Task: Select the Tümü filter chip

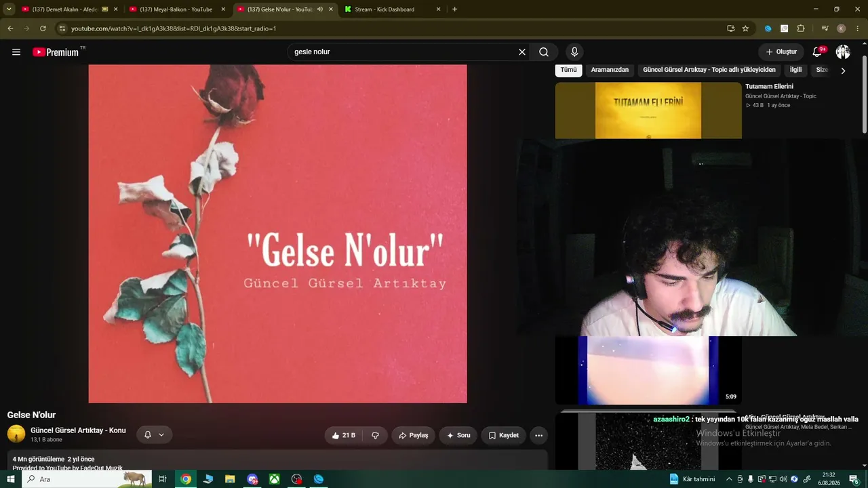Action: point(568,70)
